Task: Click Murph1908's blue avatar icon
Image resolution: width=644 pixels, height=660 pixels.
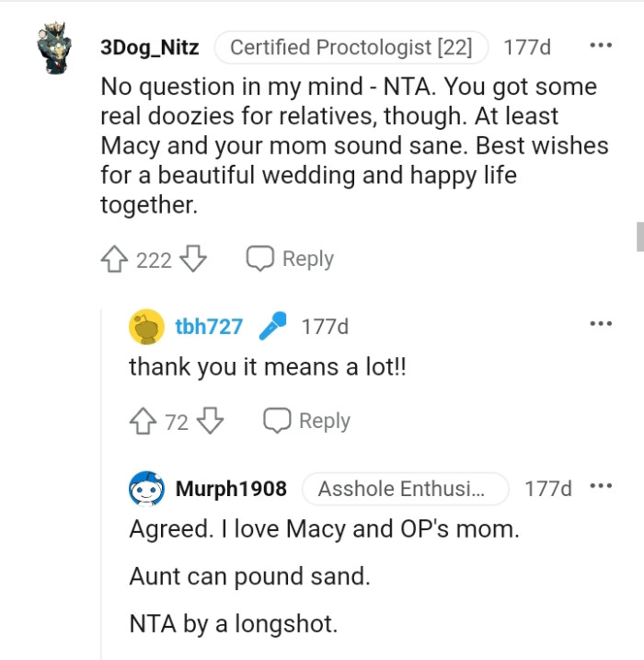Action: [145, 489]
